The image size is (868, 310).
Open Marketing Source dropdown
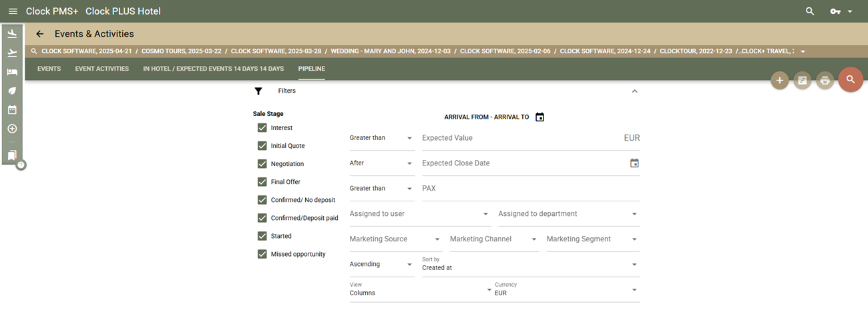[395, 239]
